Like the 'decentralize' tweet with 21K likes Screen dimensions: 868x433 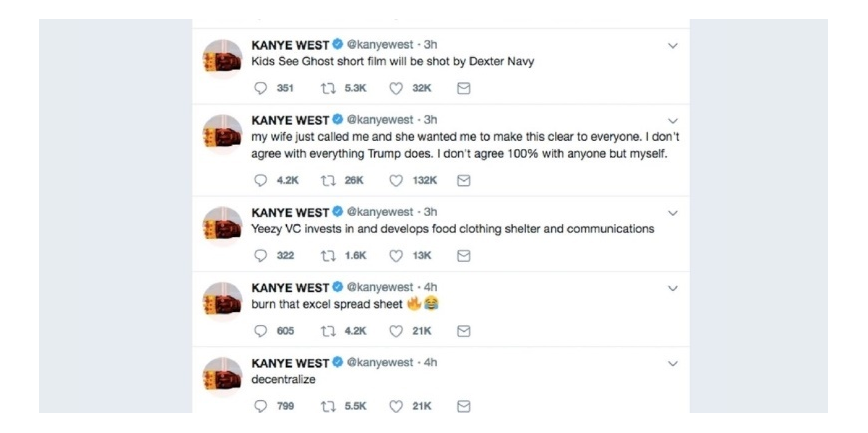(396, 406)
